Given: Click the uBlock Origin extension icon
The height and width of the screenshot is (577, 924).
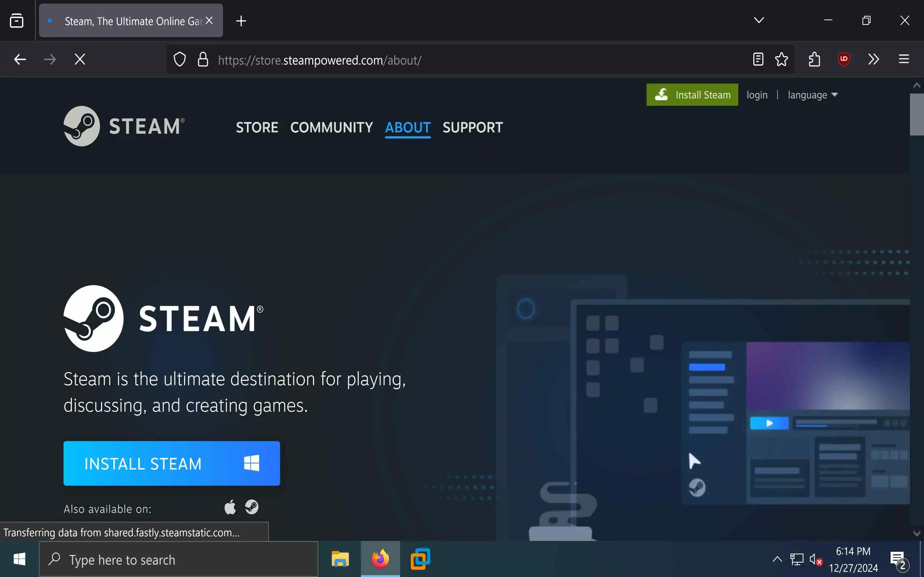Looking at the screenshot, I should tap(844, 59).
